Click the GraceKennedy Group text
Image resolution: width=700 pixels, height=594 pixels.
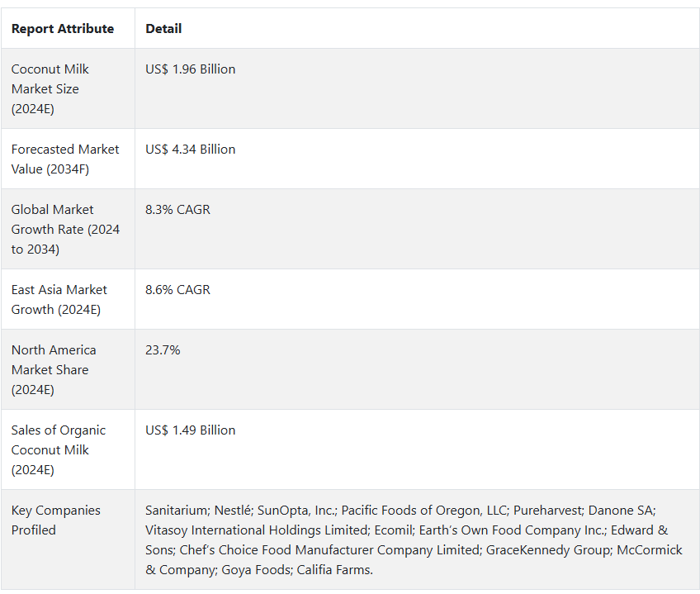(548, 549)
